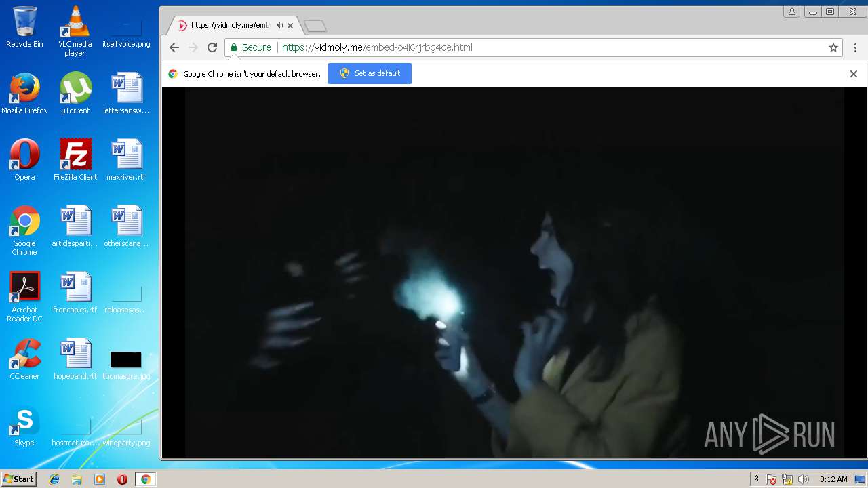
Task: Open a new Chrome tab
Action: (315, 26)
